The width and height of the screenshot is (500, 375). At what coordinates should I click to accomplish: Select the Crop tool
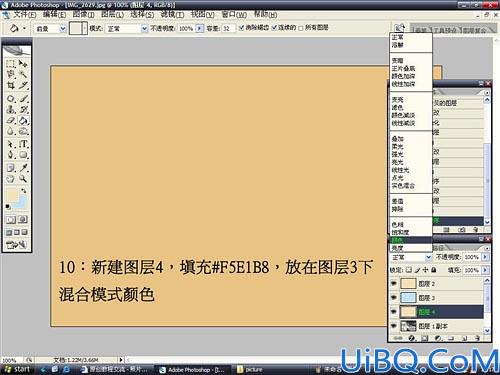[x=11, y=85]
